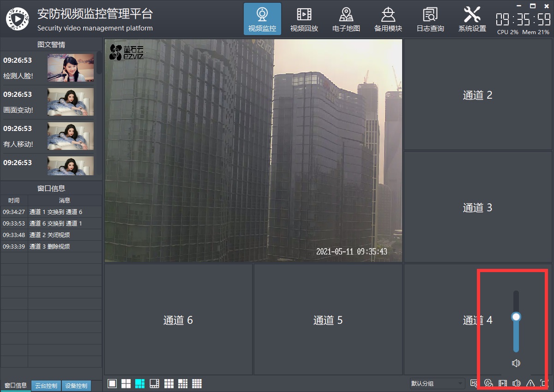Screen dimensions: 554x392
Task: Select the log row 通道 2 关闭视频
Action: coord(50,235)
